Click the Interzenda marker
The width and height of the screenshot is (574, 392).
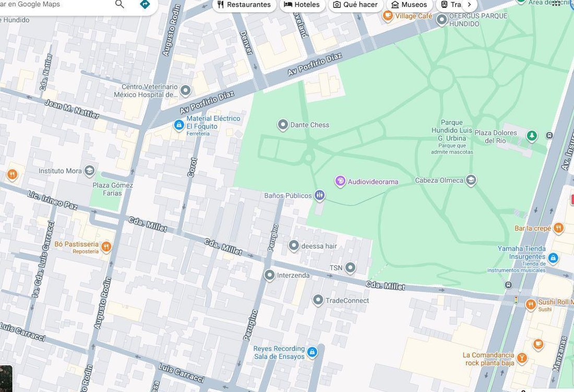(269, 275)
